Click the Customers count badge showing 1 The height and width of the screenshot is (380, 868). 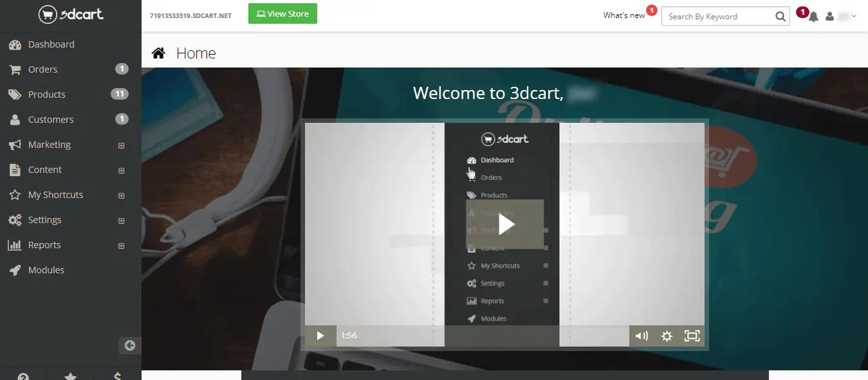pos(122,119)
